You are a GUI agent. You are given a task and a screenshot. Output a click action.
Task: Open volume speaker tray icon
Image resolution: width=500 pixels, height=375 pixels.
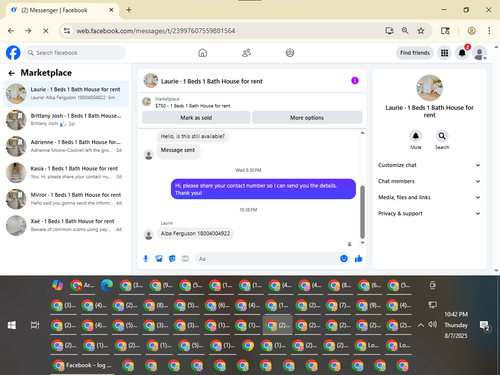[433, 324]
